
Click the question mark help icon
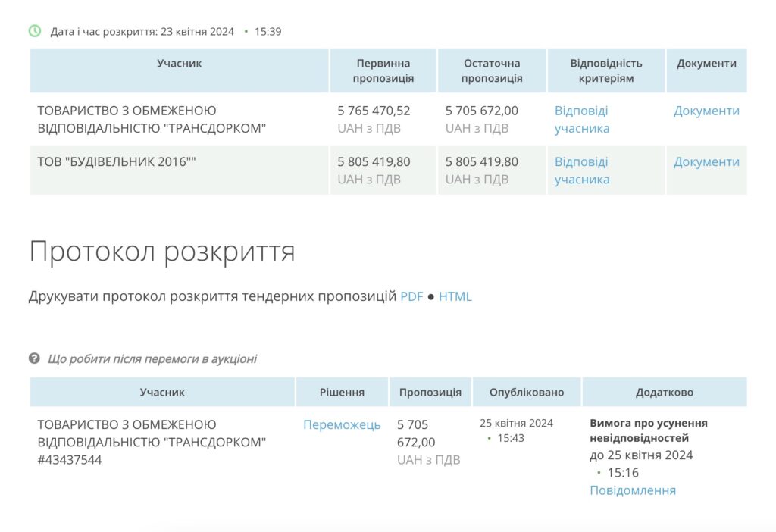33,358
